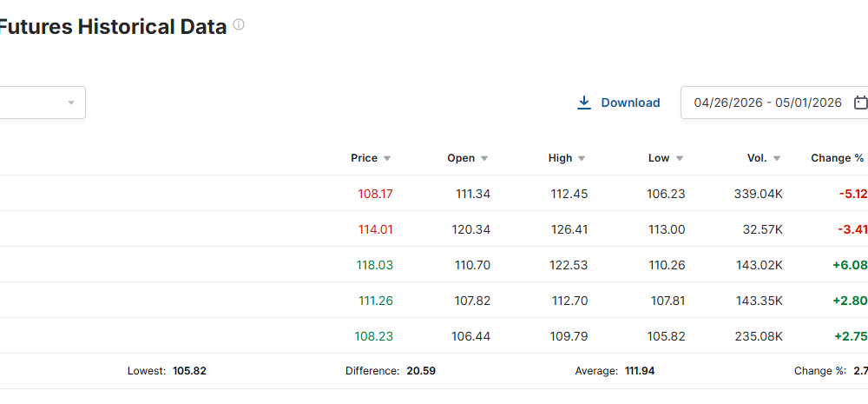Select high value 109.79
This screenshot has height=404, width=868.
coord(569,336)
